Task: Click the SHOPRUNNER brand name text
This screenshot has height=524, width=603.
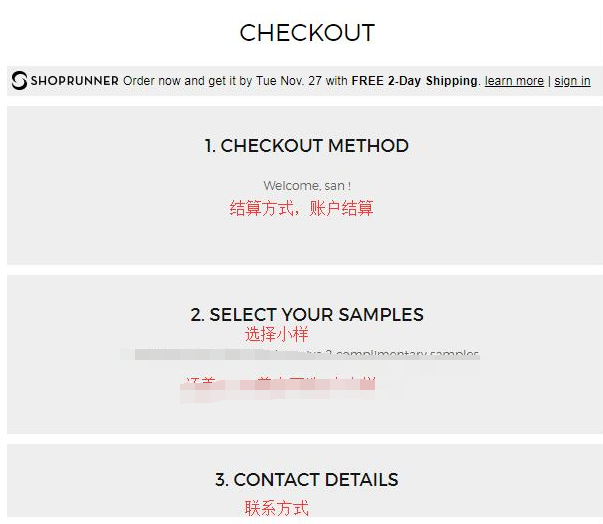Action: click(74, 81)
